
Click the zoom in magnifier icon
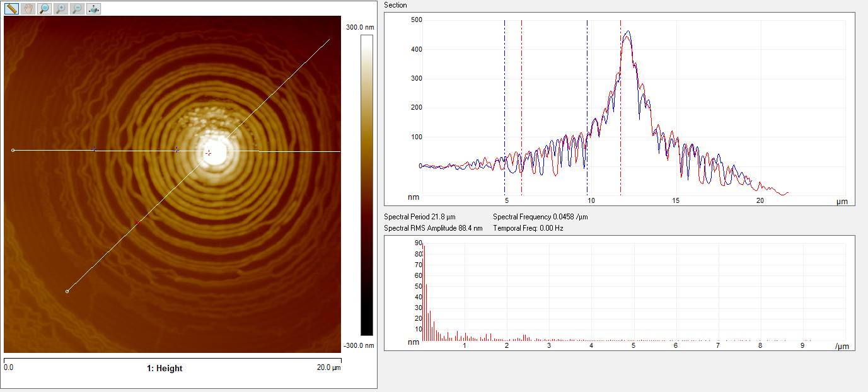coord(61,9)
